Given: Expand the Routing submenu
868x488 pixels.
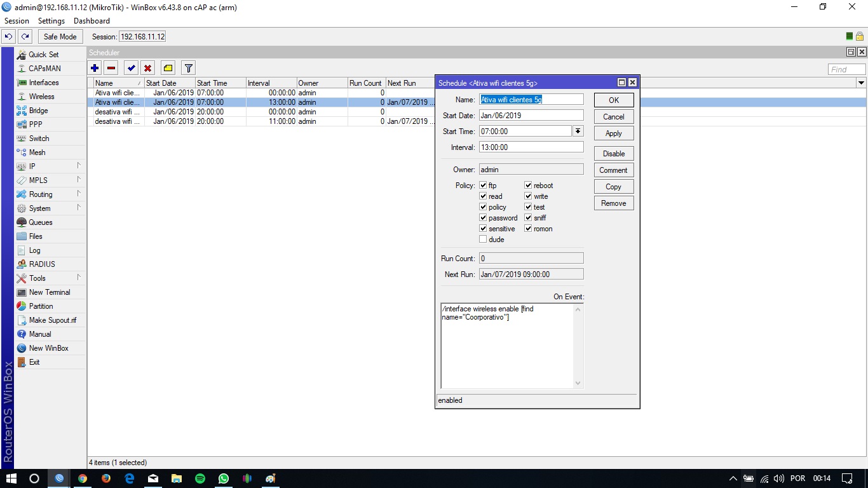Looking at the screenshot, I should (x=50, y=194).
